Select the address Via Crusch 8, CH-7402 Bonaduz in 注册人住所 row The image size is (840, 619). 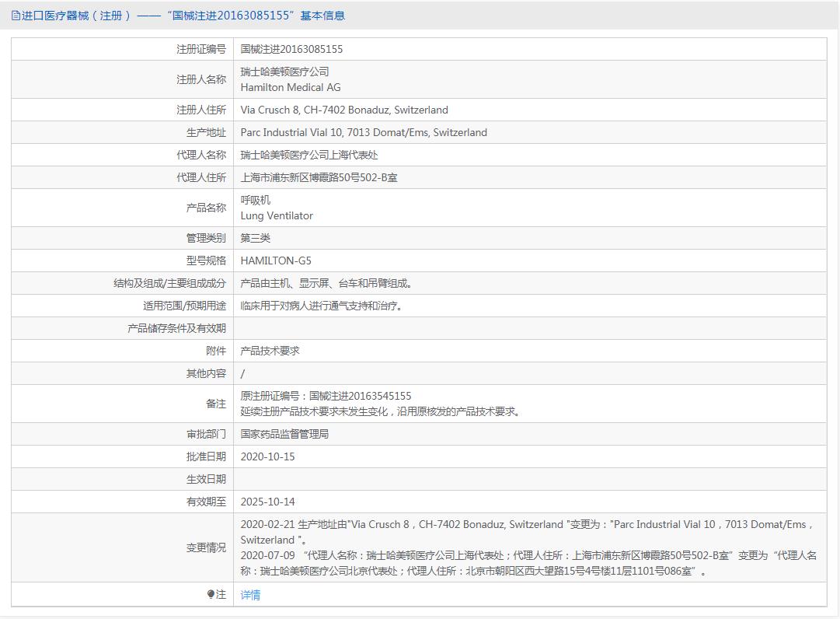click(x=344, y=110)
